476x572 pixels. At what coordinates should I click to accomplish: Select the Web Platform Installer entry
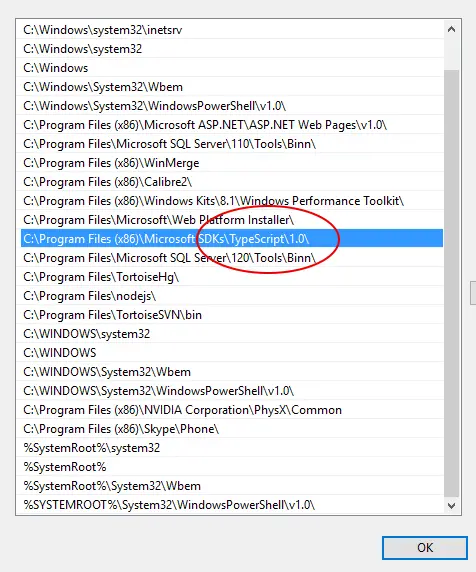click(x=232, y=220)
